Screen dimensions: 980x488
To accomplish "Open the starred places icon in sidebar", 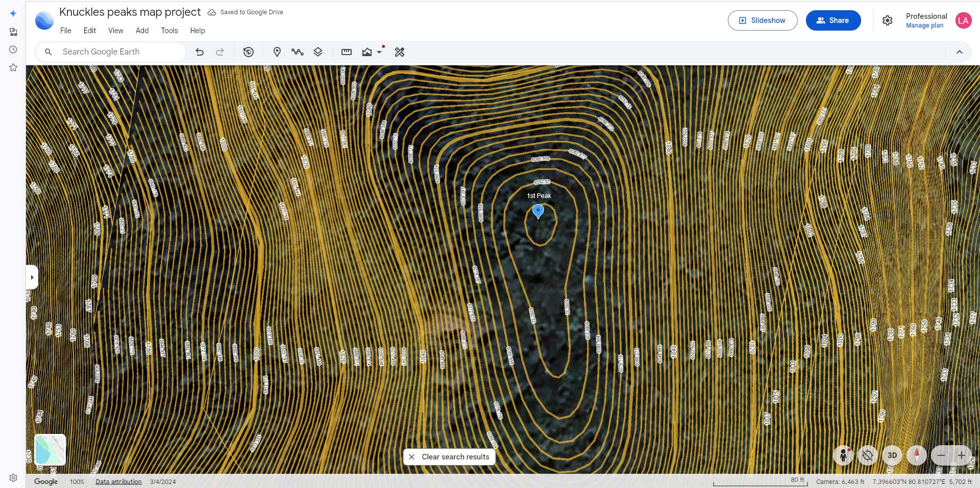I will tap(13, 67).
